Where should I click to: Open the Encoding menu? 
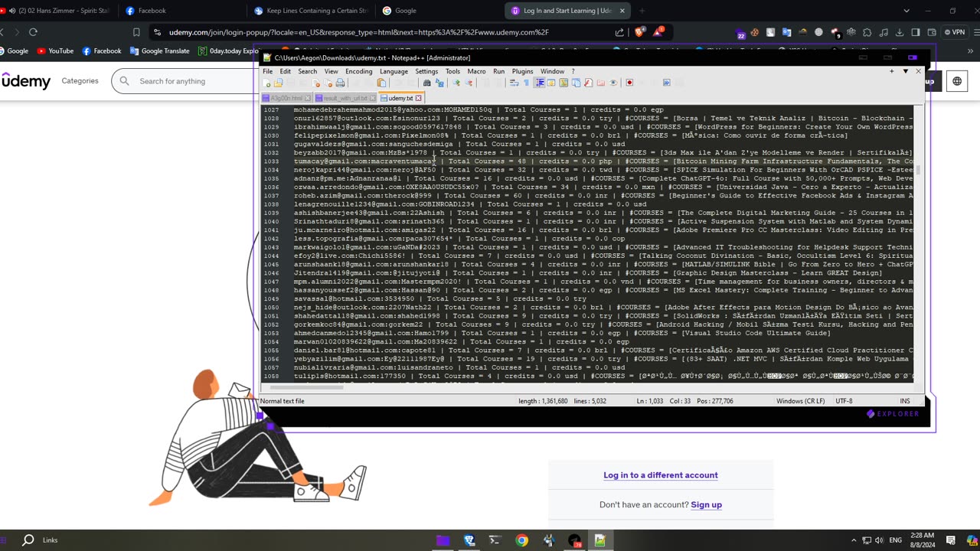(358, 71)
